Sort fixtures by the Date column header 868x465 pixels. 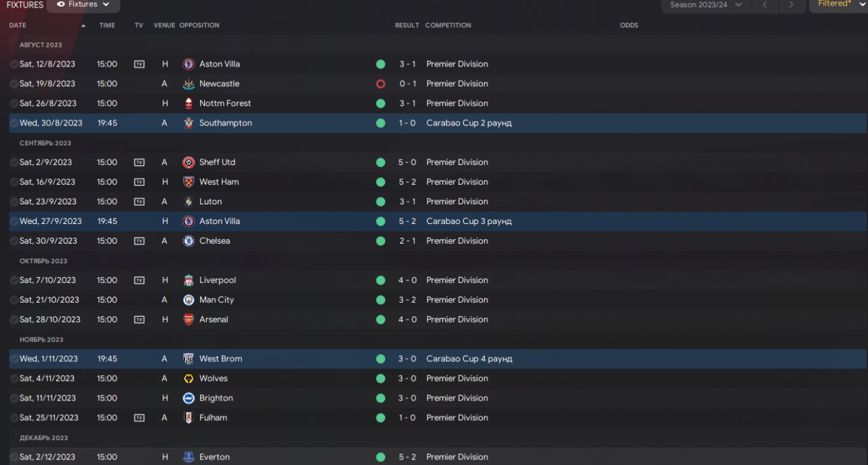(x=18, y=25)
